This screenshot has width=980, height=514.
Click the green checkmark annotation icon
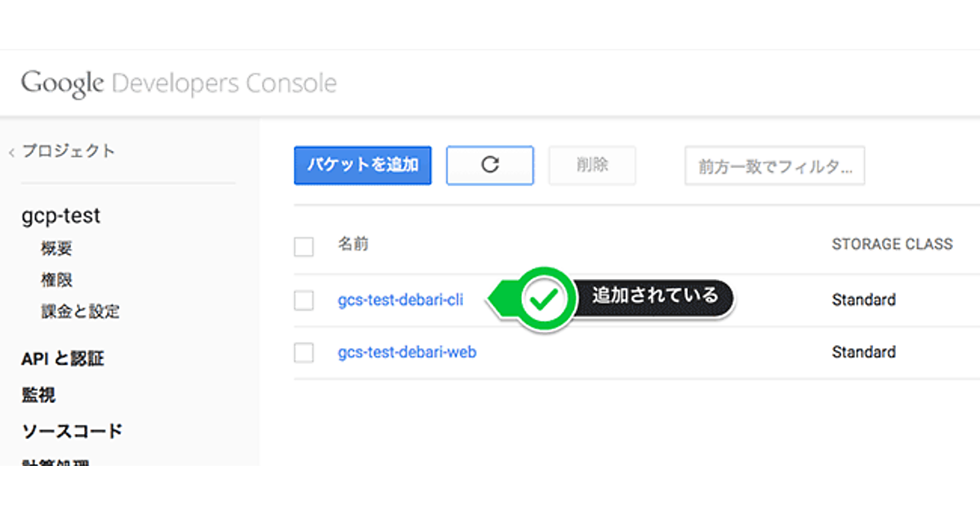[541, 299]
